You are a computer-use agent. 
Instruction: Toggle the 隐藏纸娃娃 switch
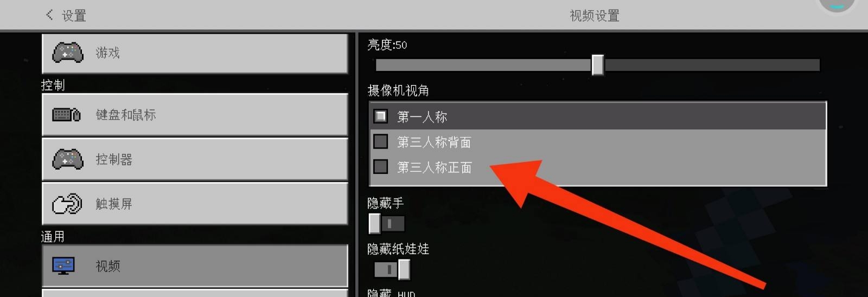[392, 269]
